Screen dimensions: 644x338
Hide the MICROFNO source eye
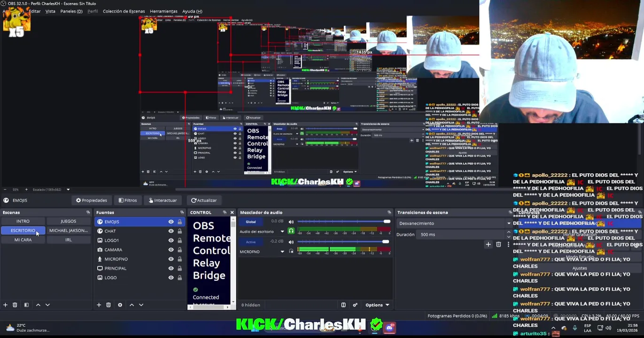171,259
